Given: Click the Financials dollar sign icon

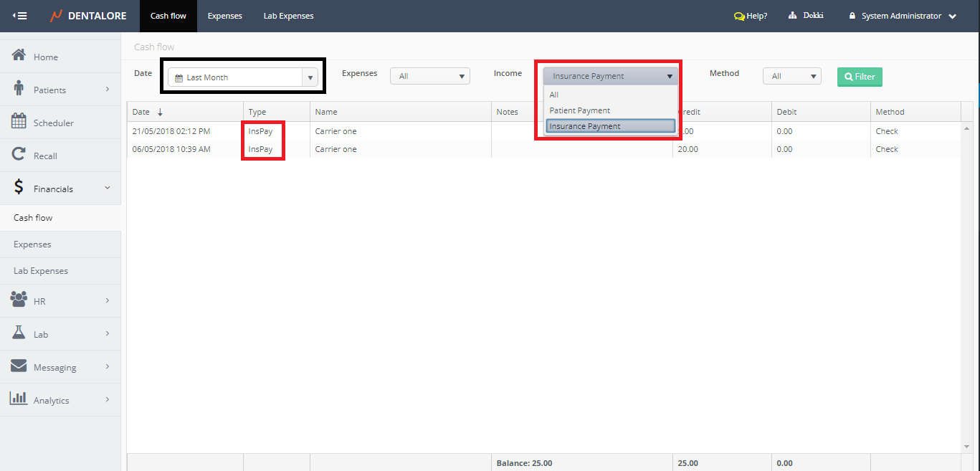Looking at the screenshot, I should (19, 188).
